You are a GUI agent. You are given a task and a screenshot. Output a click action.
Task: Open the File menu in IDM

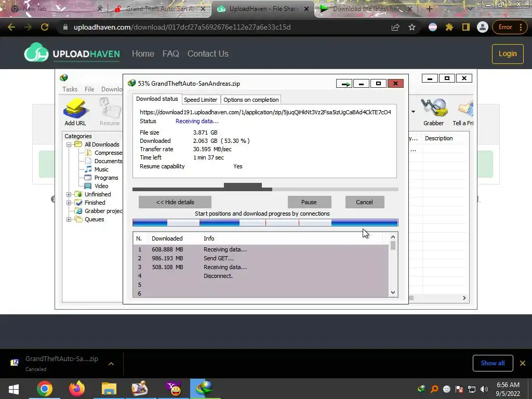[89, 89]
